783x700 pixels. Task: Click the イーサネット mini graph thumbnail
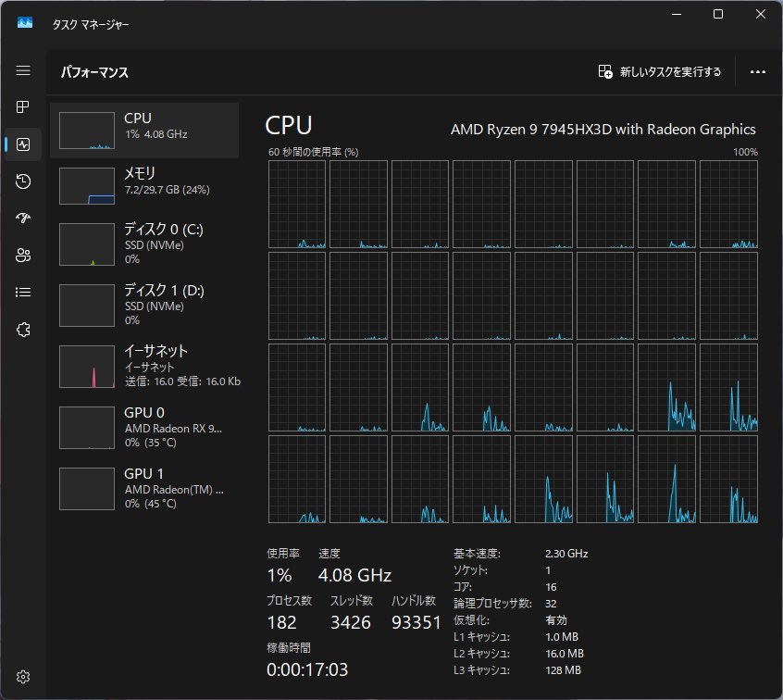(x=87, y=367)
